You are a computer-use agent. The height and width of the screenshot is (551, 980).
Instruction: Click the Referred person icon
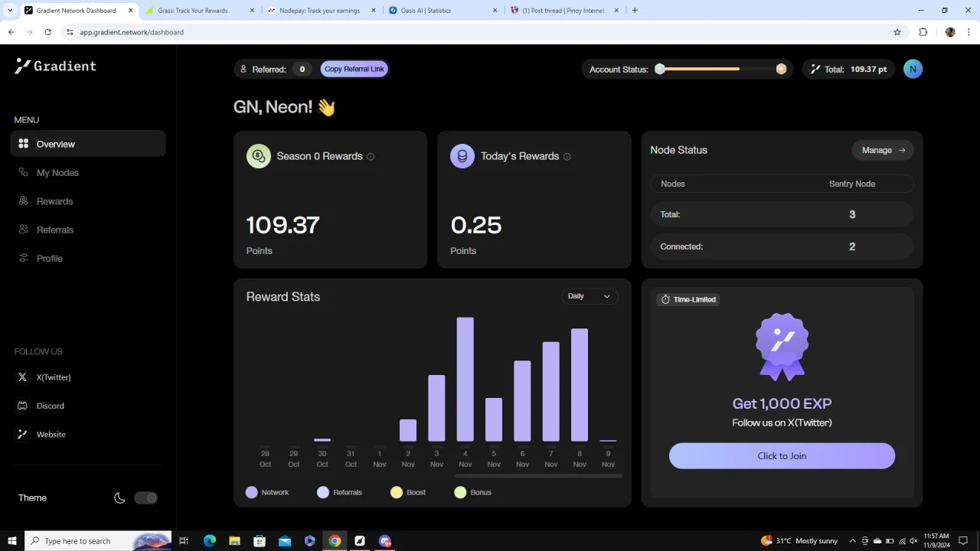point(243,69)
